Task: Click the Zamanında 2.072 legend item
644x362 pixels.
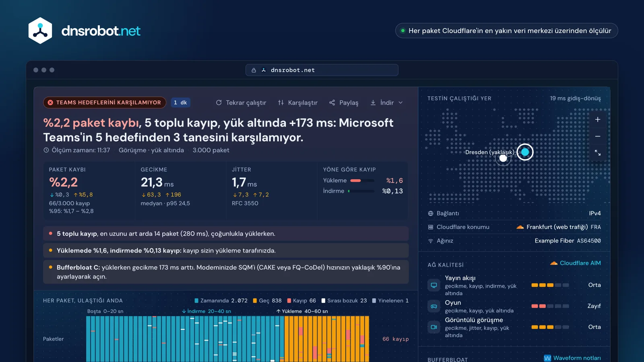Action: click(x=221, y=300)
